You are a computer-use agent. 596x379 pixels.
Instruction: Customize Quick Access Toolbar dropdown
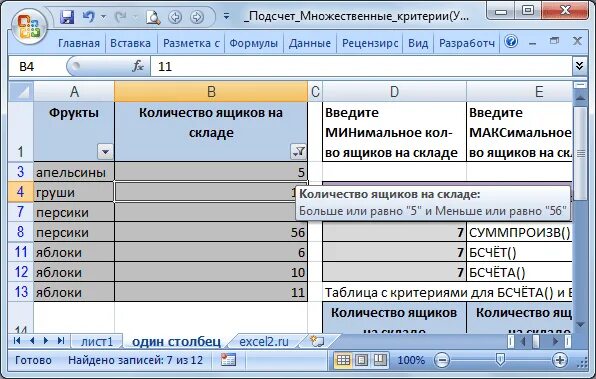click(226, 16)
